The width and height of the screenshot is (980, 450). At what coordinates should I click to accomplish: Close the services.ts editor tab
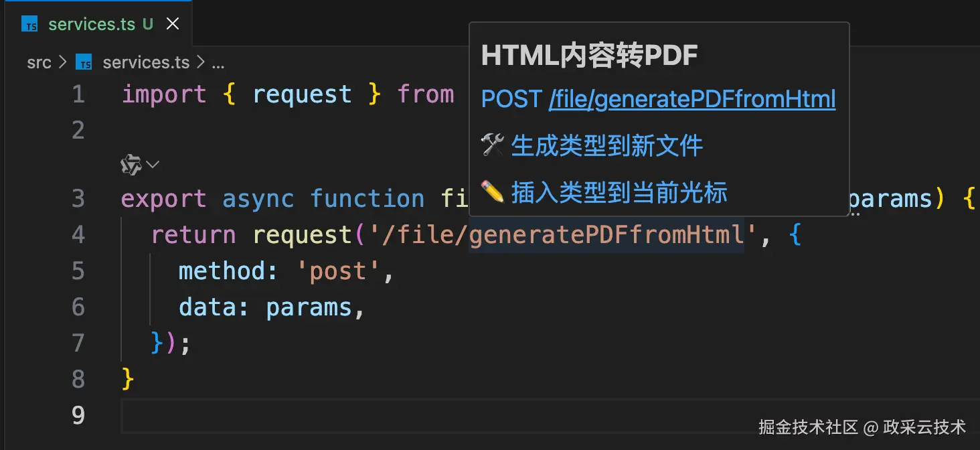173,24
